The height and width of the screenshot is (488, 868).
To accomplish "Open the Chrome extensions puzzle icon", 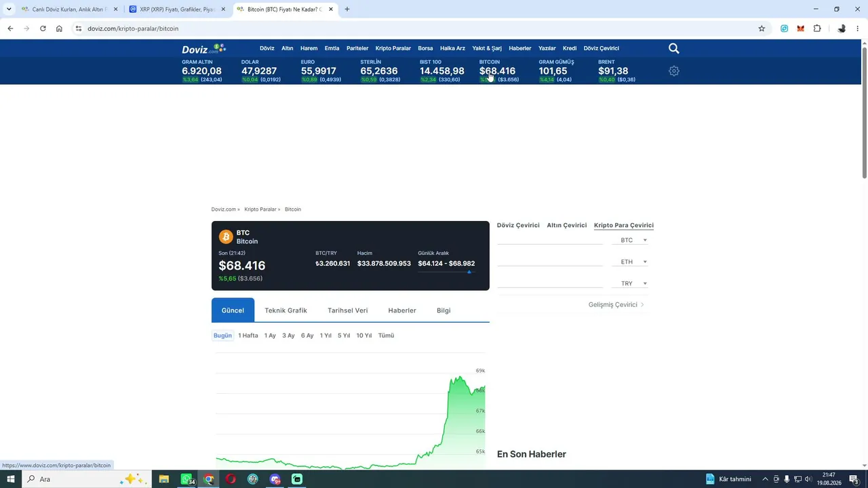I will tap(817, 28).
